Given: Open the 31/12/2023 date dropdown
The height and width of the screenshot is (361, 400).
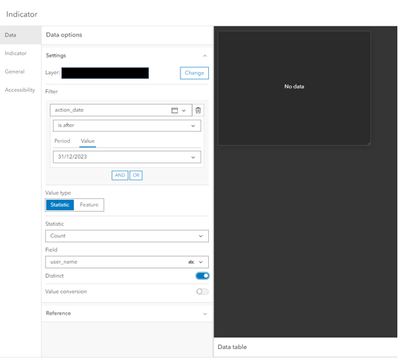Looking at the screenshot, I should click(x=127, y=157).
